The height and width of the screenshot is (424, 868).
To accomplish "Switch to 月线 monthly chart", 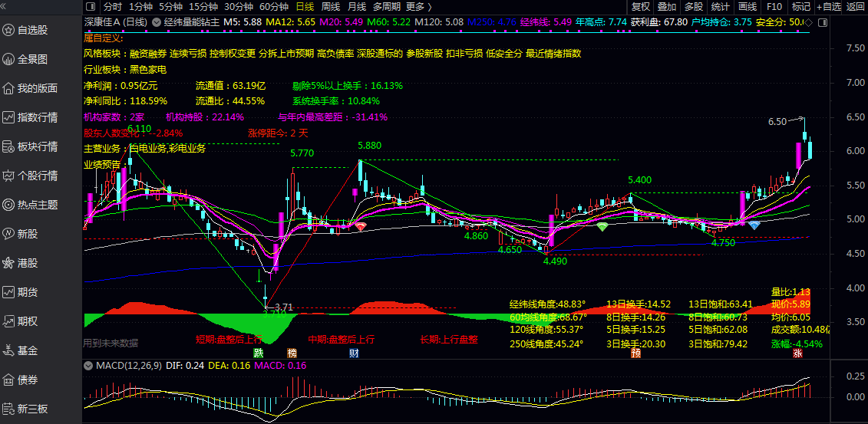I will pyautogui.click(x=357, y=7).
